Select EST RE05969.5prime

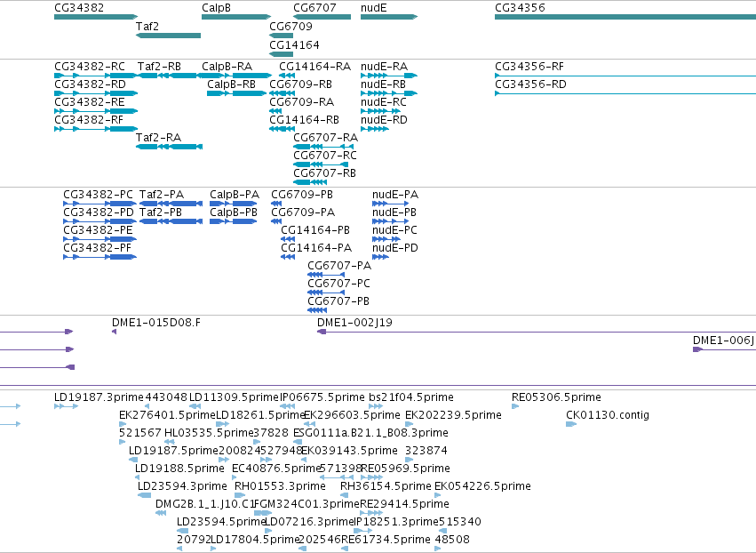[405, 468]
